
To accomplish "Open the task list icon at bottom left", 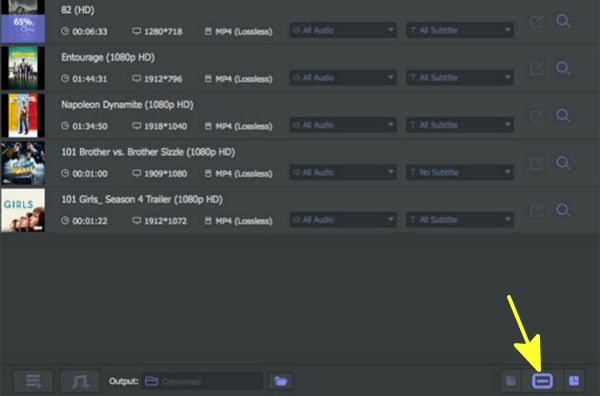I will tap(33, 381).
